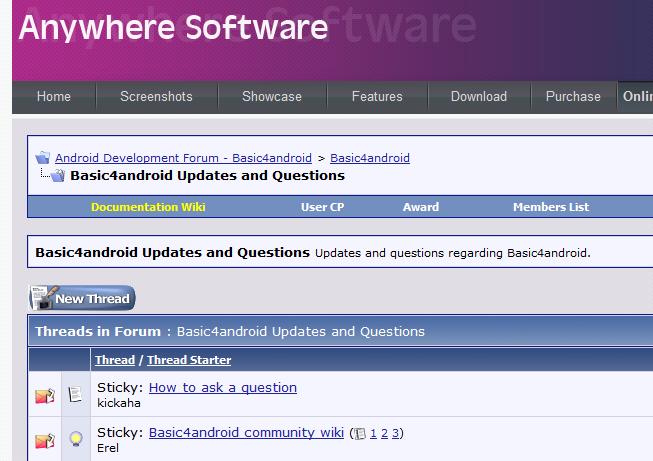Open the partially visible Online nav item
Viewport: 653px width, 461px height.
pyautogui.click(x=636, y=97)
